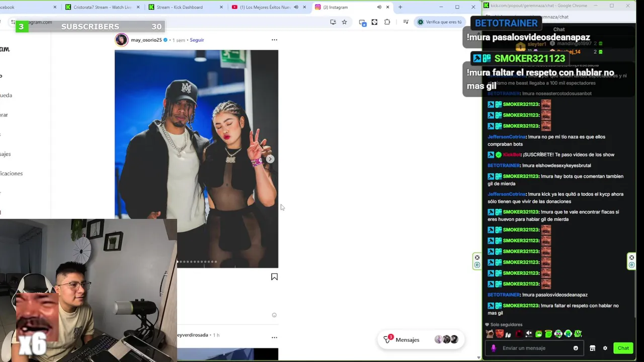
Task: Save the post with the bookmark icon
Action: tap(274, 277)
